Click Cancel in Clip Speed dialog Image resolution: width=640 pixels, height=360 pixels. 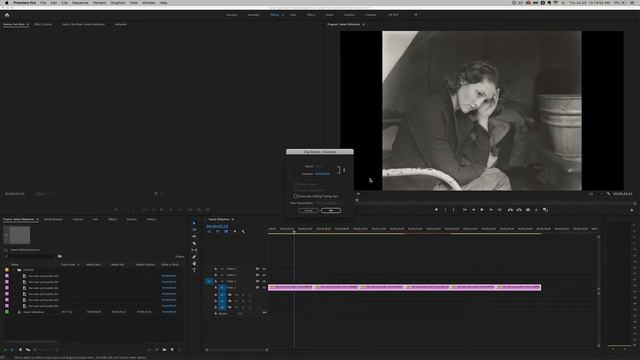308,211
